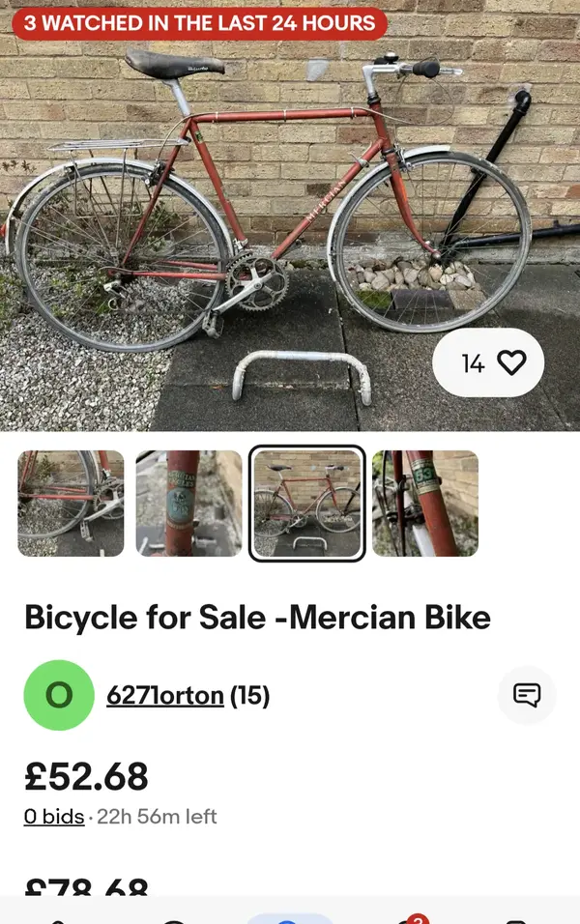View the 0 bids history link

(x=54, y=817)
